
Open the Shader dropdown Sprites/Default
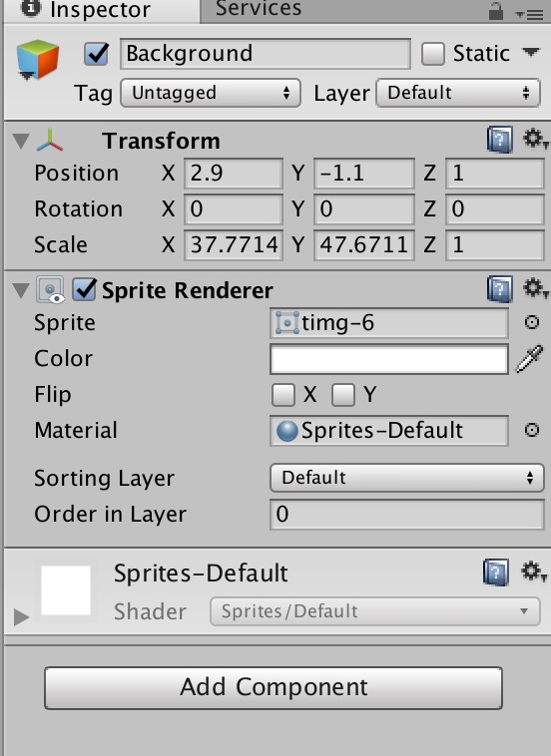pyautogui.click(x=375, y=611)
